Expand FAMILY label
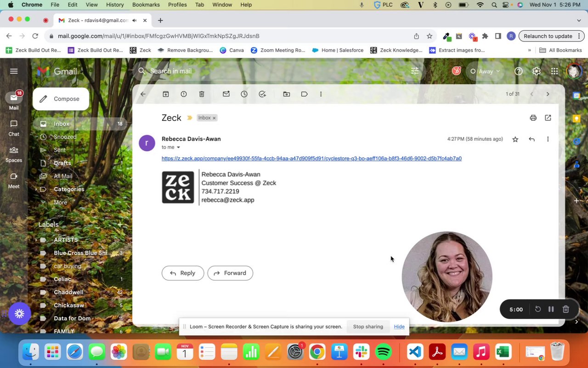Screen dimensions: 588x368 [36, 331]
